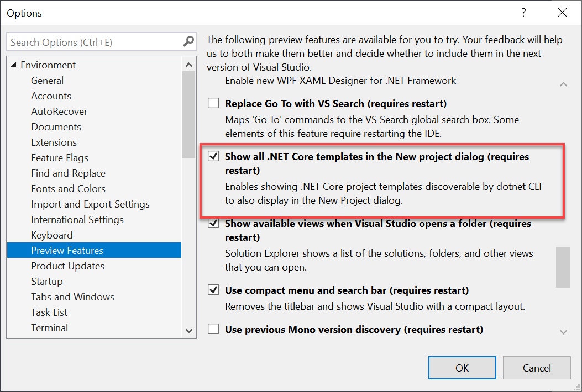Open the Terminal options page
This screenshot has height=392, width=582.
tap(49, 328)
